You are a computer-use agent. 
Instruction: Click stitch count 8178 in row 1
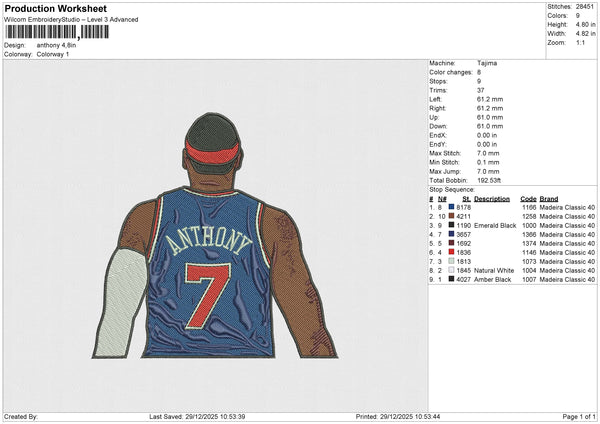coord(464,207)
